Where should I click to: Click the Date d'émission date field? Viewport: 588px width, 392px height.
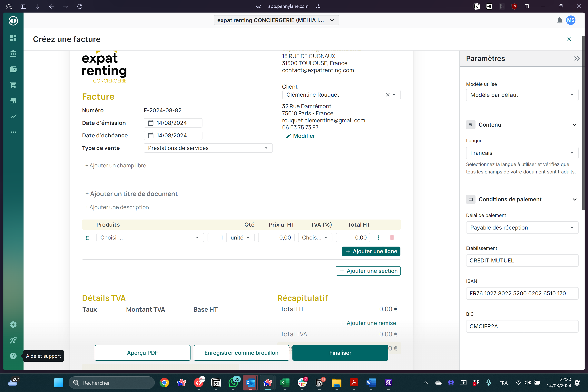point(173,123)
